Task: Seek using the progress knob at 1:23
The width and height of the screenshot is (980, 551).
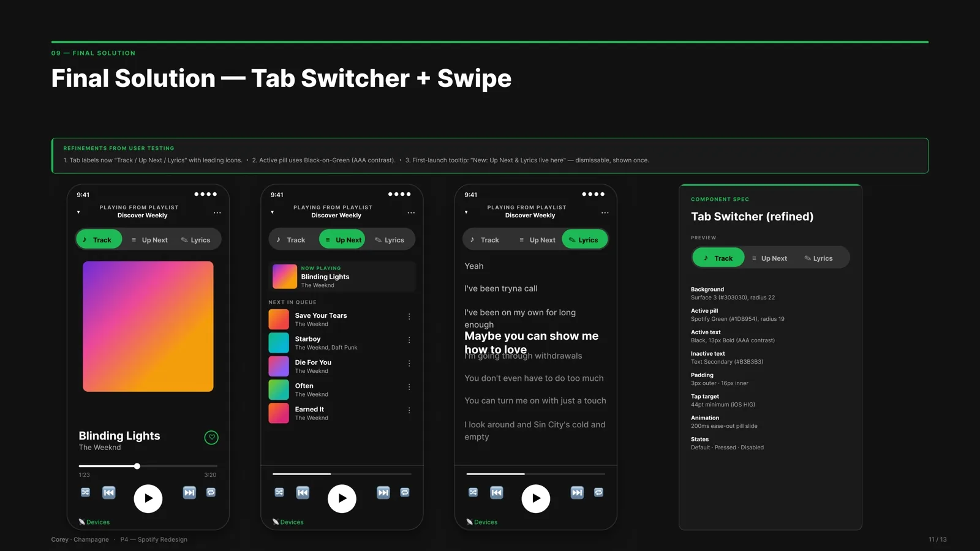Action: pos(137,466)
